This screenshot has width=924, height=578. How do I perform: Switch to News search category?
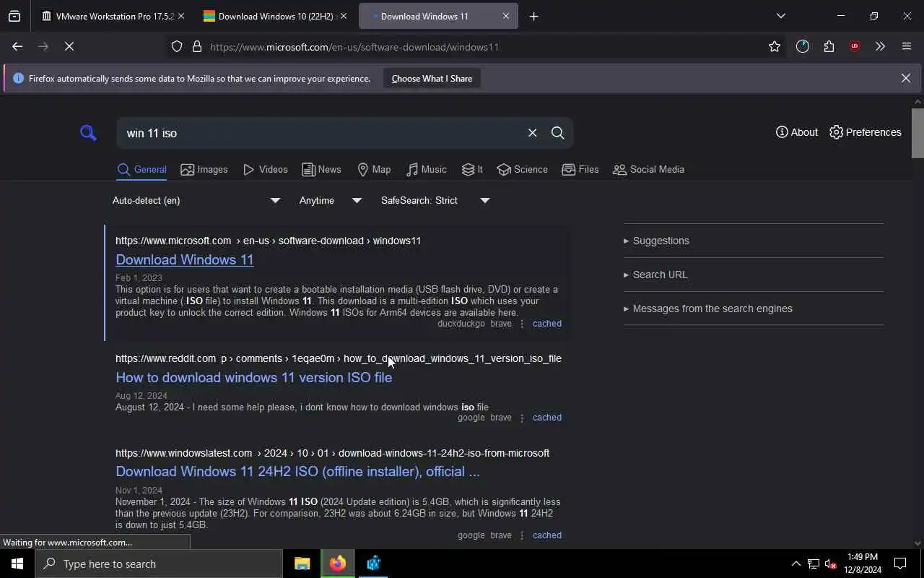point(321,170)
